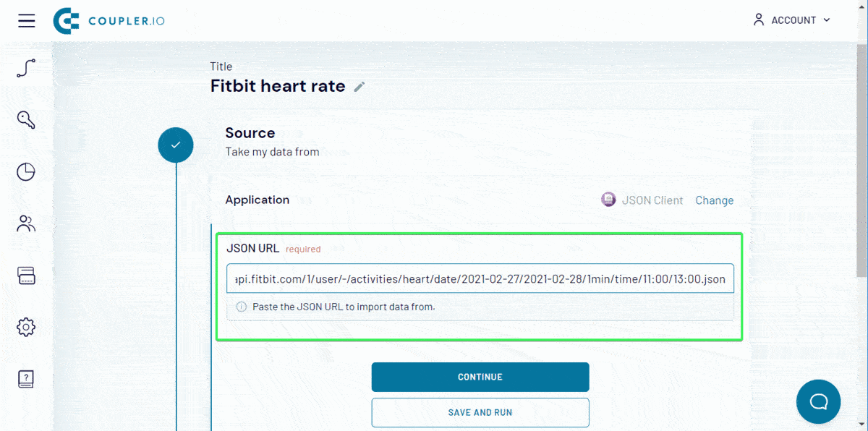Open the pie chart usage sidebar icon
Viewport: 868px width, 431px height.
coord(26,171)
